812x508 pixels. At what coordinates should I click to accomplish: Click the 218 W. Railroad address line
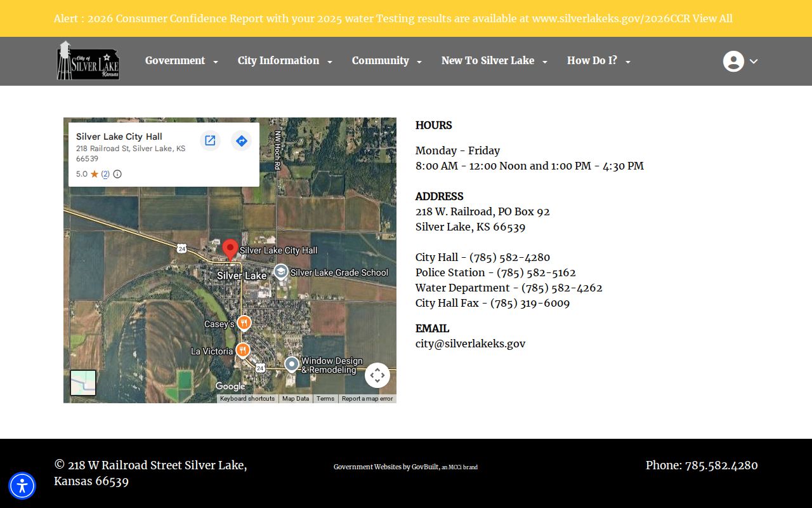coord(483,211)
